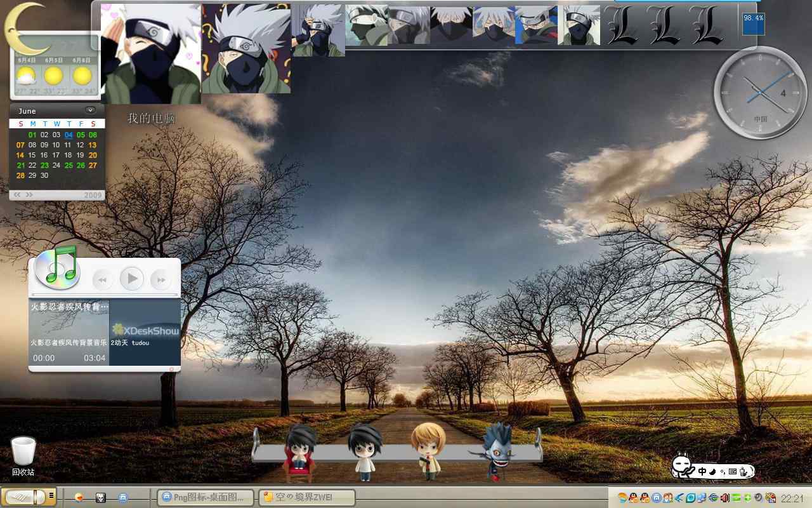Click the Maxthon round blue tray icon
Viewport: 812px width, 508px height.
click(657, 498)
